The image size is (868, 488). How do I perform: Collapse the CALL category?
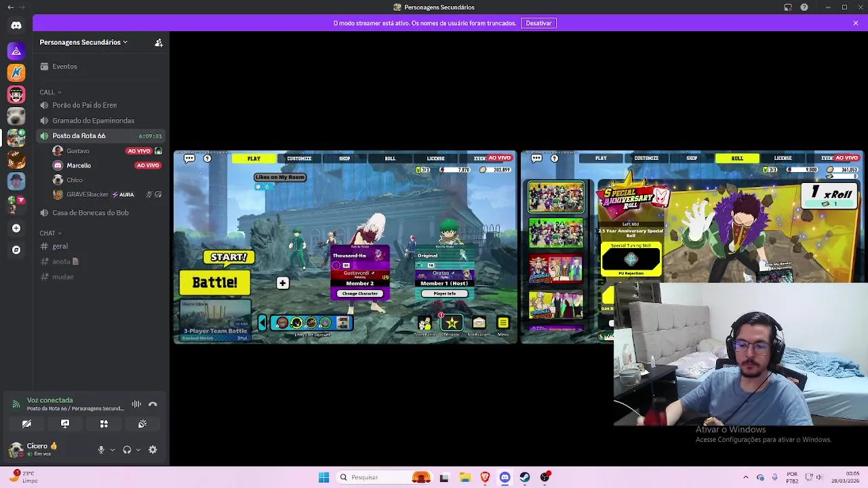click(50, 92)
